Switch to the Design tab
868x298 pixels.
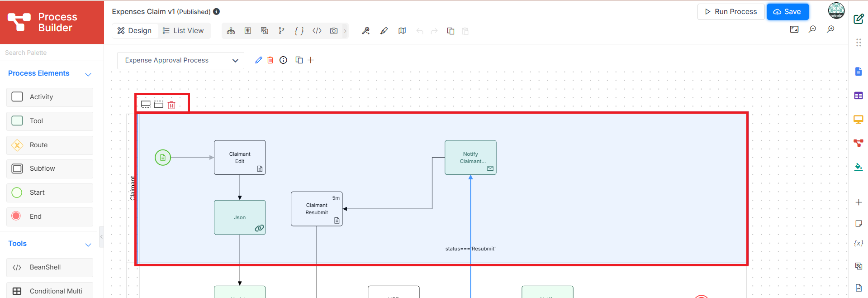point(134,31)
